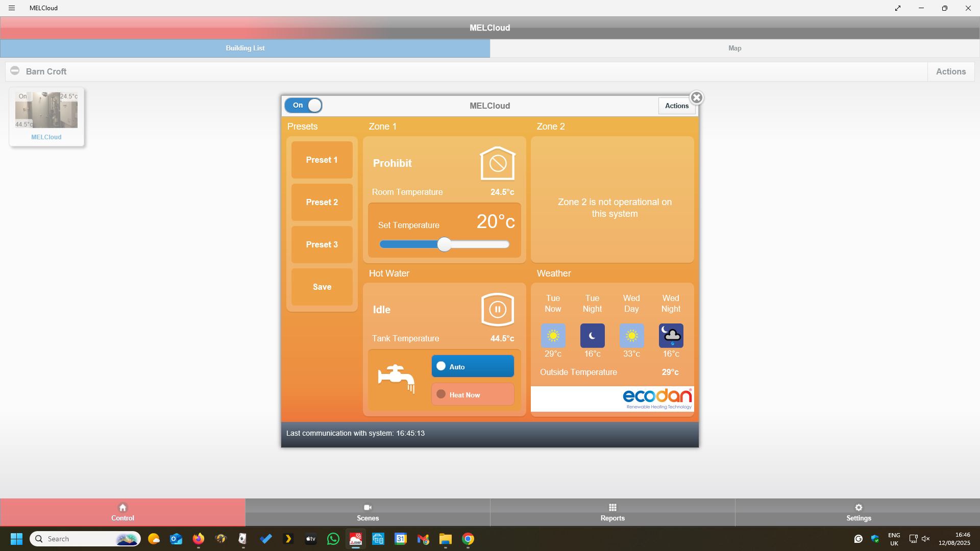Click the full screen expand icon
The height and width of the screenshot is (551, 980).
point(898,8)
